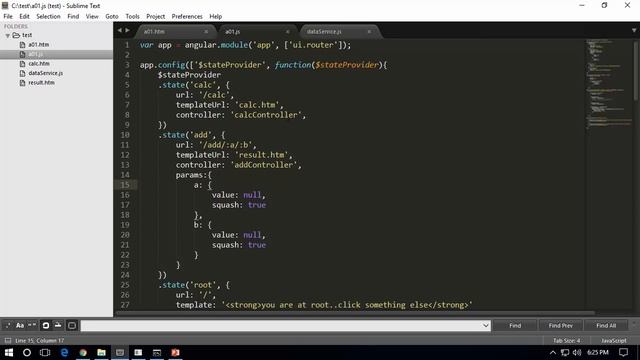Open the Goto menu
Image resolution: width=640 pixels, height=360 pixels.
point(112,16)
